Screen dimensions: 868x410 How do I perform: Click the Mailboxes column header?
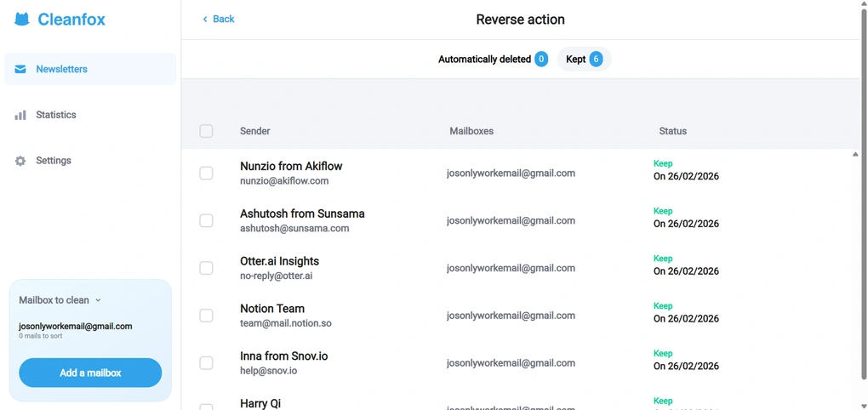pyautogui.click(x=471, y=131)
